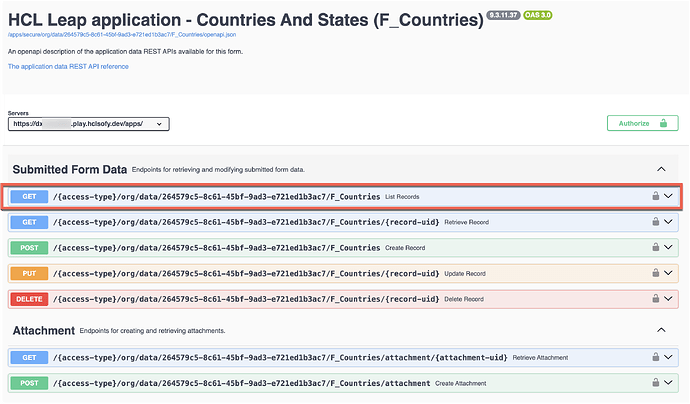Click the 'Delete Record' description text

[464, 299]
